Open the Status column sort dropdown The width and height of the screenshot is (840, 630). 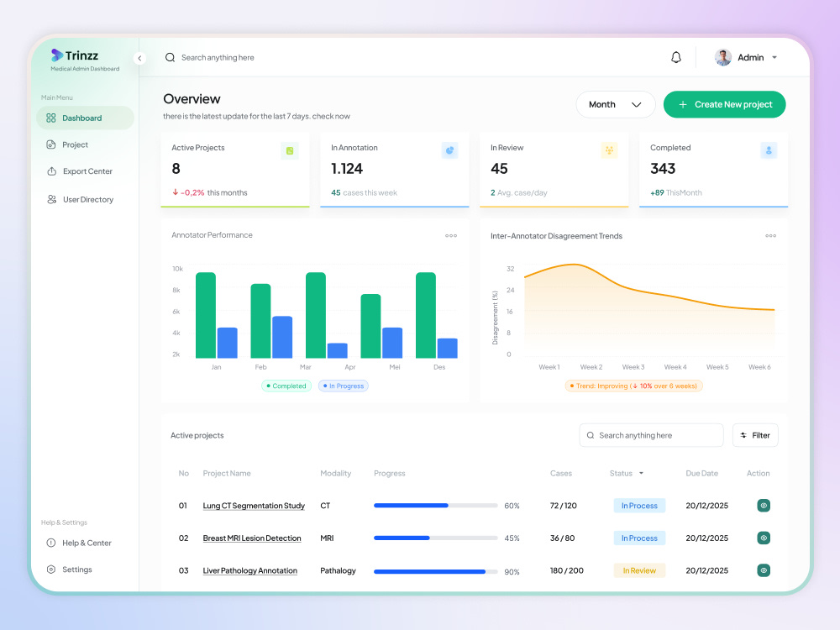641,473
